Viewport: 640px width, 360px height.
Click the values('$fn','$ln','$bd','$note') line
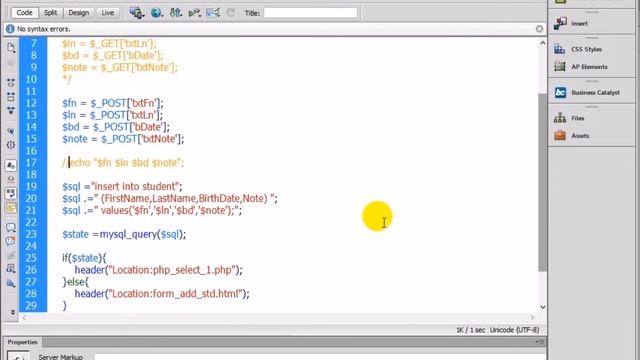(x=152, y=211)
